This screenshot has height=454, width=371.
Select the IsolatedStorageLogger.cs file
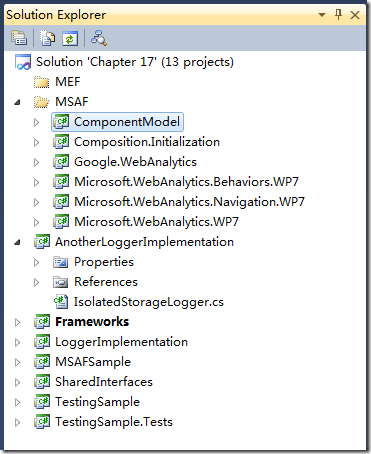149,302
